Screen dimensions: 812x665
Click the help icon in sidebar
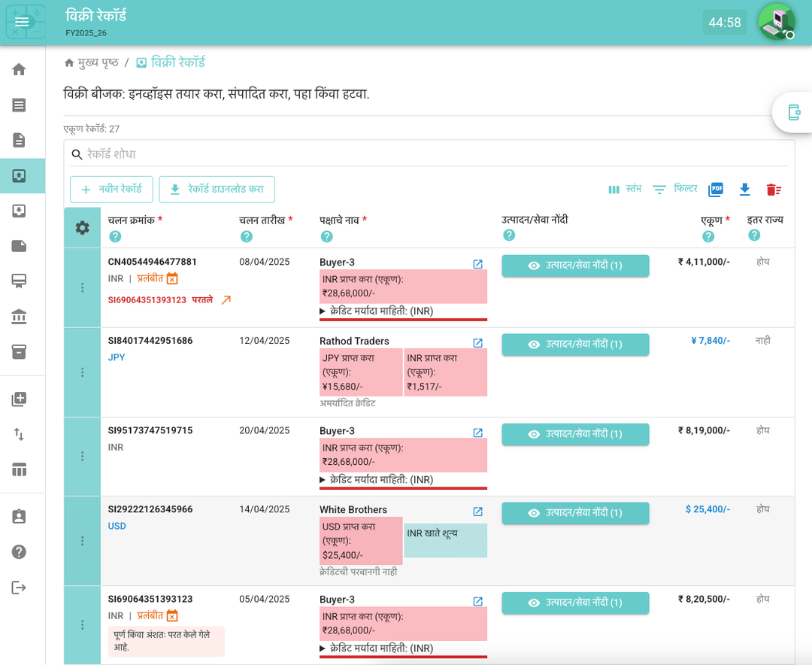20,551
